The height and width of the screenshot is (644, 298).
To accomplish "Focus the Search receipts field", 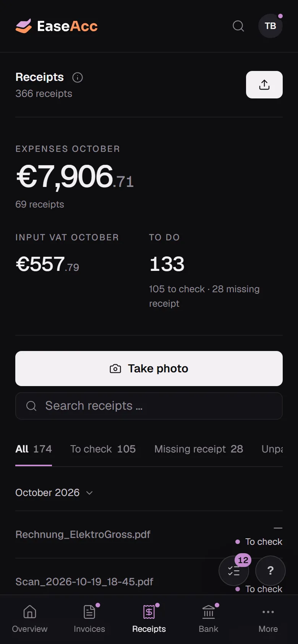I will click(149, 406).
